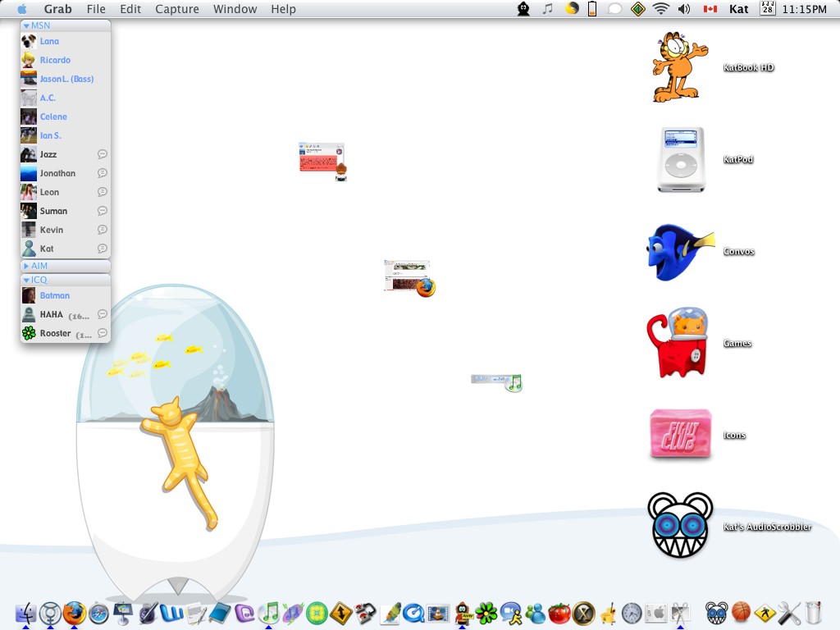Select contact Ricardo in the MSN list
This screenshot has height=630, width=840.
[55, 60]
